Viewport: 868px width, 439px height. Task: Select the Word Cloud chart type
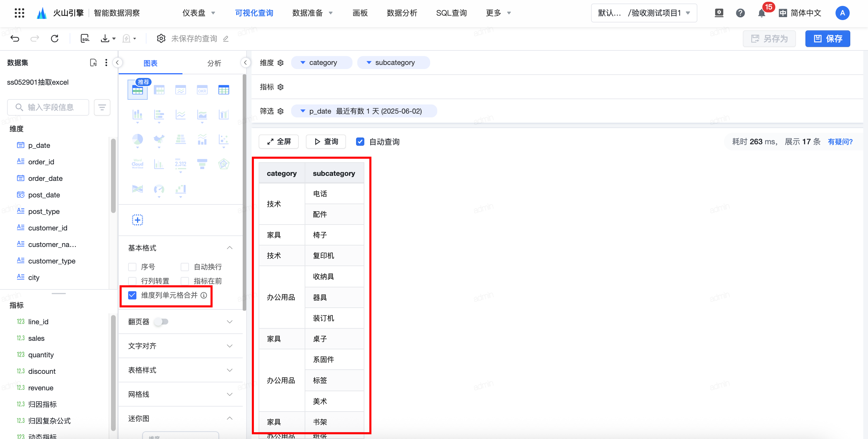[138, 164]
